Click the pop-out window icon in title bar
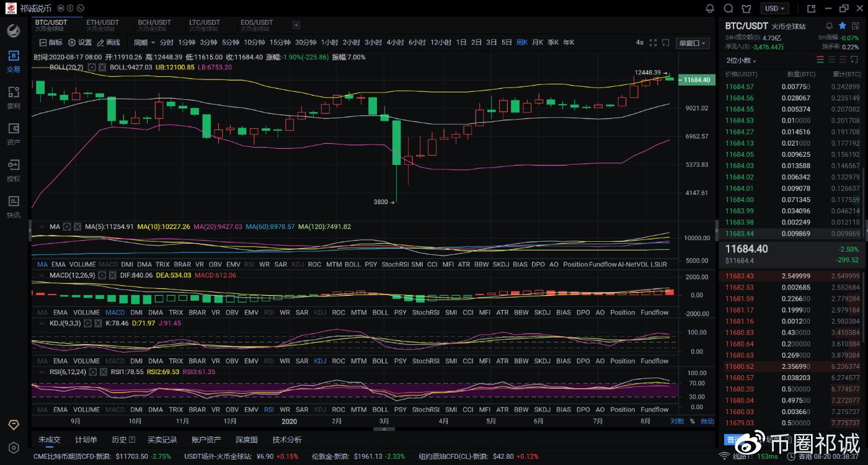 [x=810, y=9]
